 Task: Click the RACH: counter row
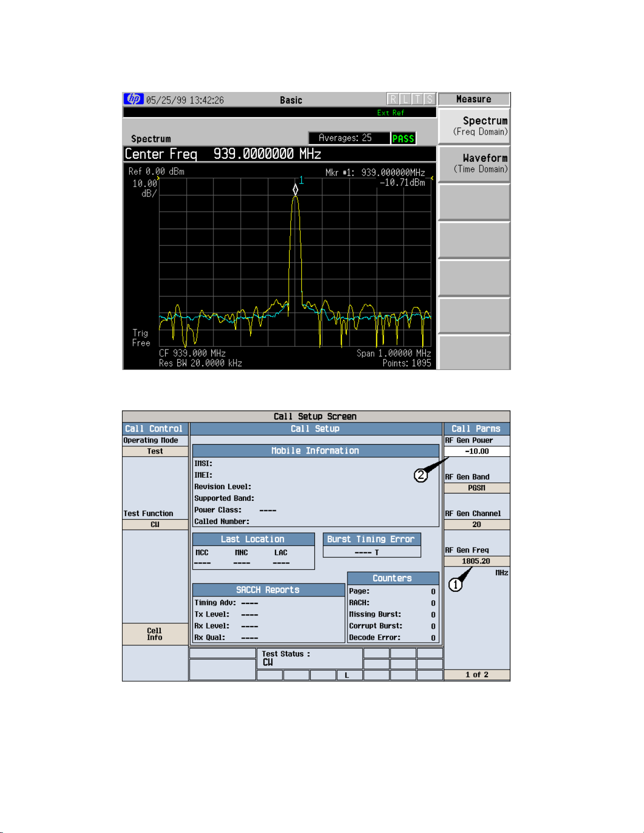pyautogui.click(x=393, y=603)
